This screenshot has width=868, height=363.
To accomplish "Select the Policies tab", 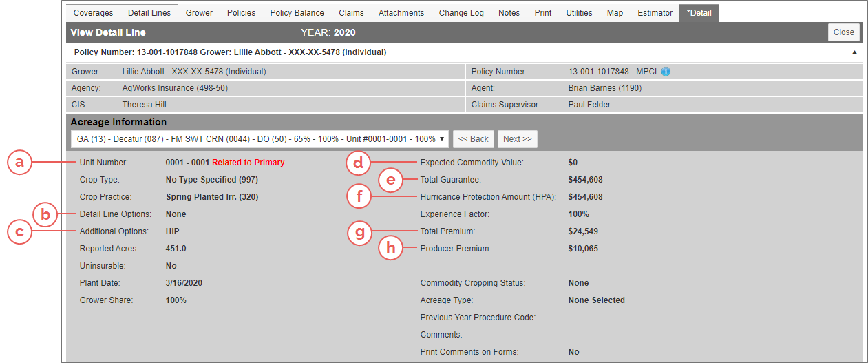I will pyautogui.click(x=241, y=13).
